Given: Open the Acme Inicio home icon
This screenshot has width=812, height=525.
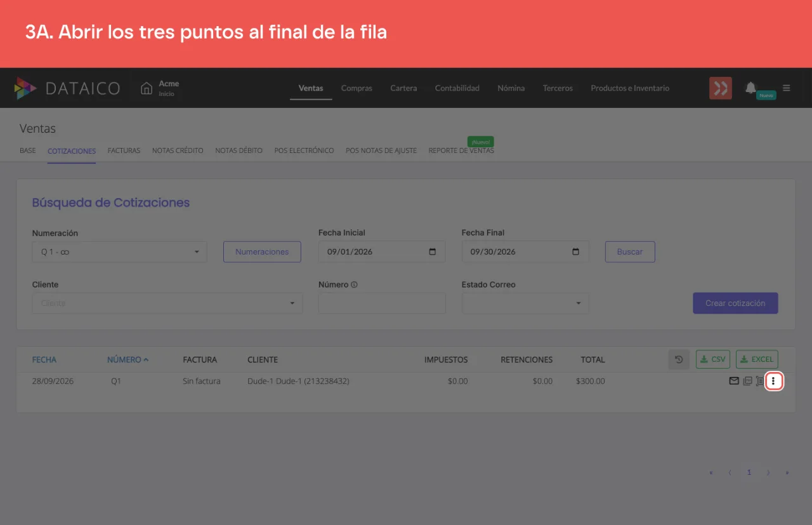Looking at the screenshot, I should 147,88.
